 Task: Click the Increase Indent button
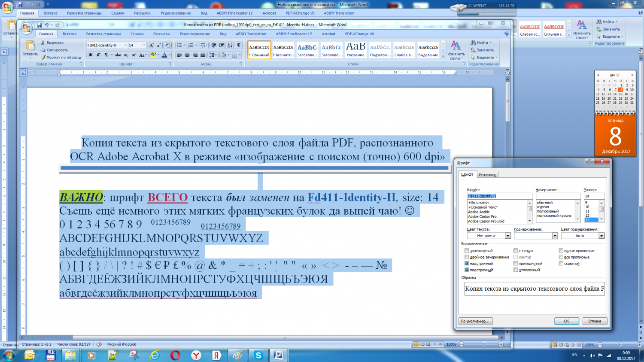[x=222, y=45]
